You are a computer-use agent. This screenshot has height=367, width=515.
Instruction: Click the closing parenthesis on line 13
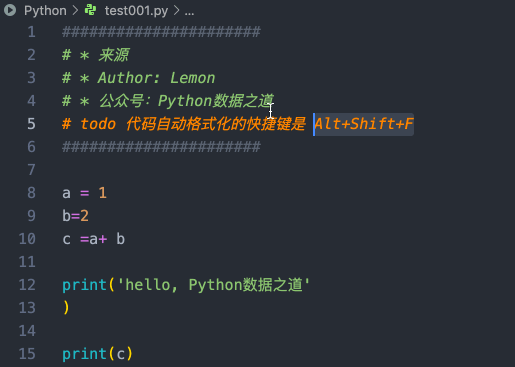66,307
